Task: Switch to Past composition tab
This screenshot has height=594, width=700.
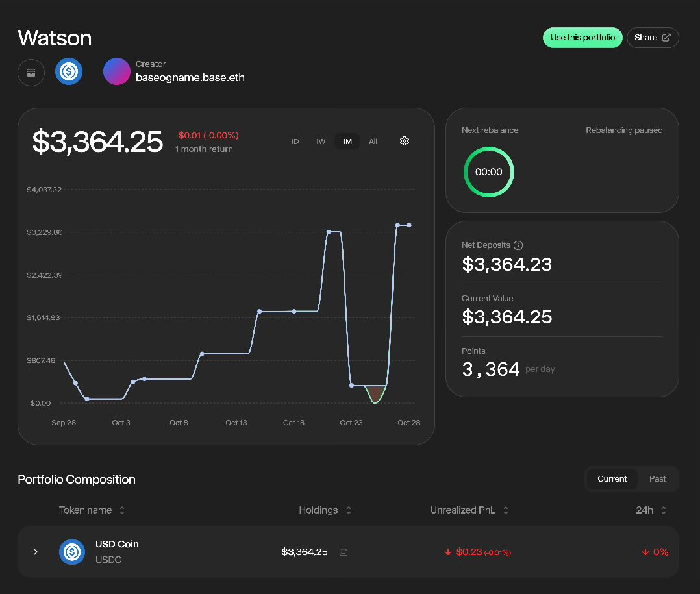Action: tap(658, 479)
